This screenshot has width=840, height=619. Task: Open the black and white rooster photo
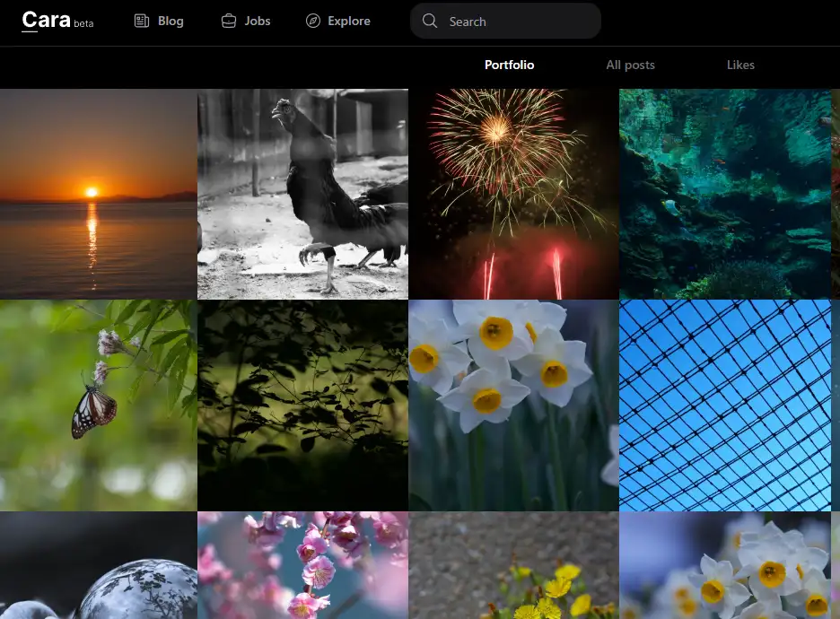pos(302,194)
